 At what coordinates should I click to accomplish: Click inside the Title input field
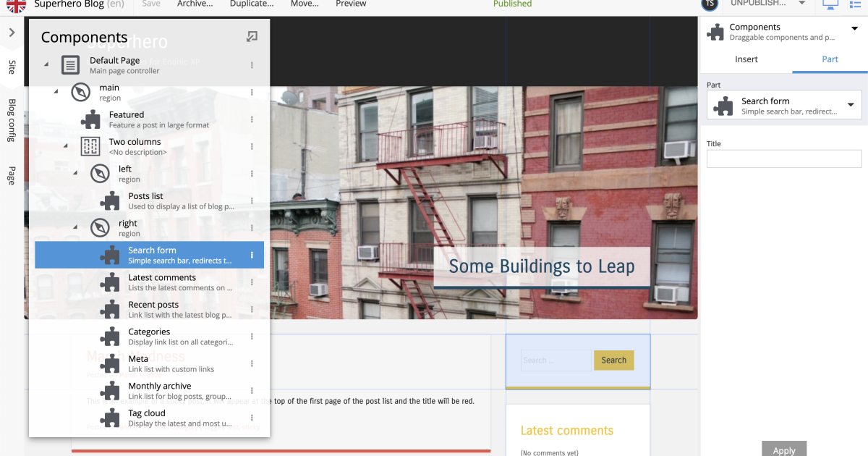click(x=784, y=159)
